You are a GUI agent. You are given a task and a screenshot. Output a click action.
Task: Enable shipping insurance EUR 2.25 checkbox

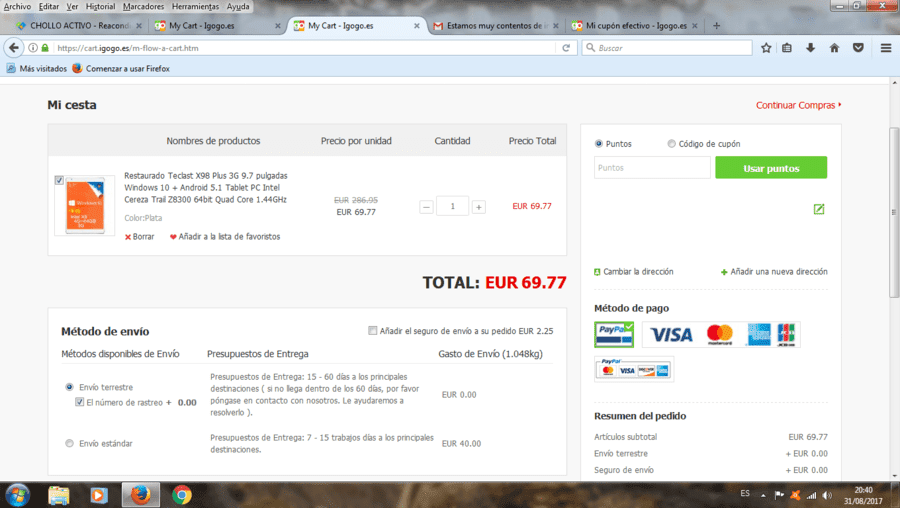pyautogui.click(x=373, y=331)
